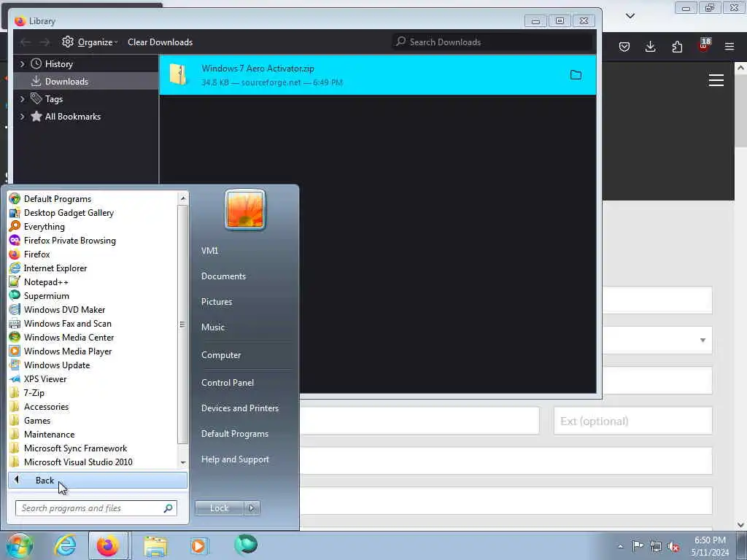
Task: Open Supermium from the taskbar
Action: [246, 545]
